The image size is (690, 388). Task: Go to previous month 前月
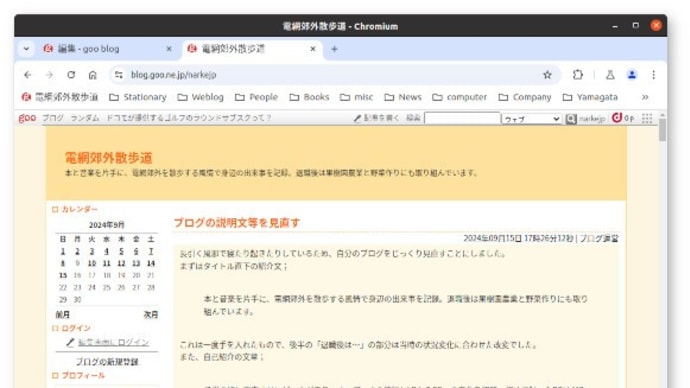[x=62, y=315]
